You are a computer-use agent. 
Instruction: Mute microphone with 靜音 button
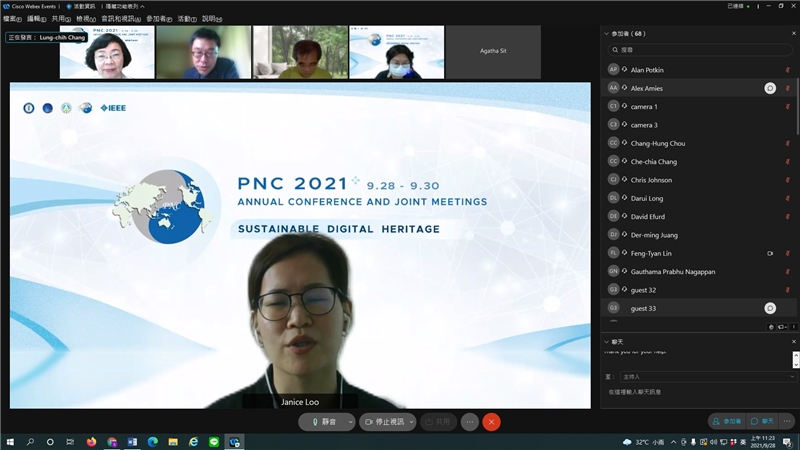click(324, 422)
